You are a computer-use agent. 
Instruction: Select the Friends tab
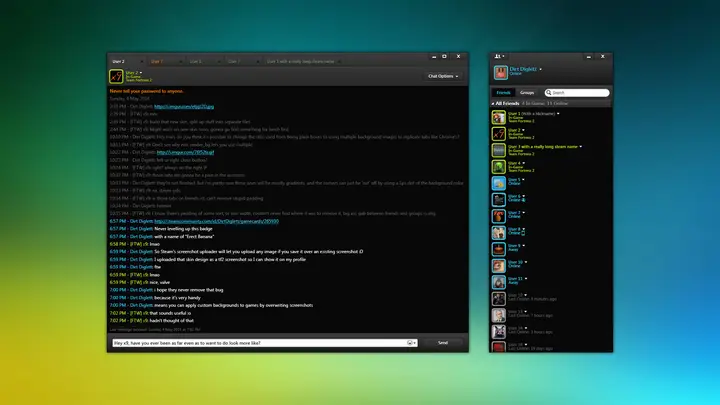point(503,93)
